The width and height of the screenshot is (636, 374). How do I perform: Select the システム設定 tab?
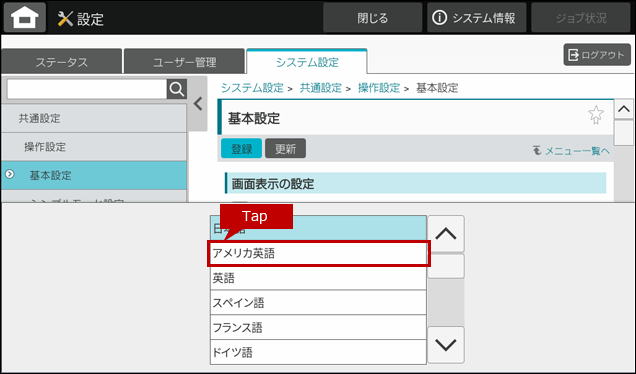pos(307,62)
